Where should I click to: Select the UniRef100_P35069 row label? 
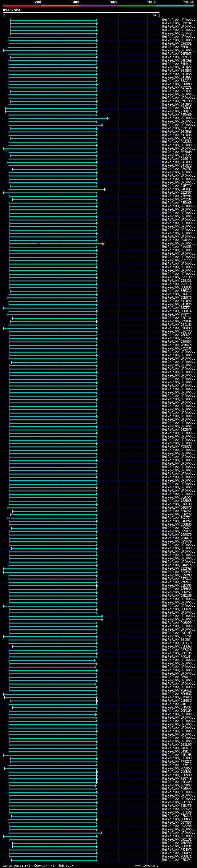click(x=177, y=115)
